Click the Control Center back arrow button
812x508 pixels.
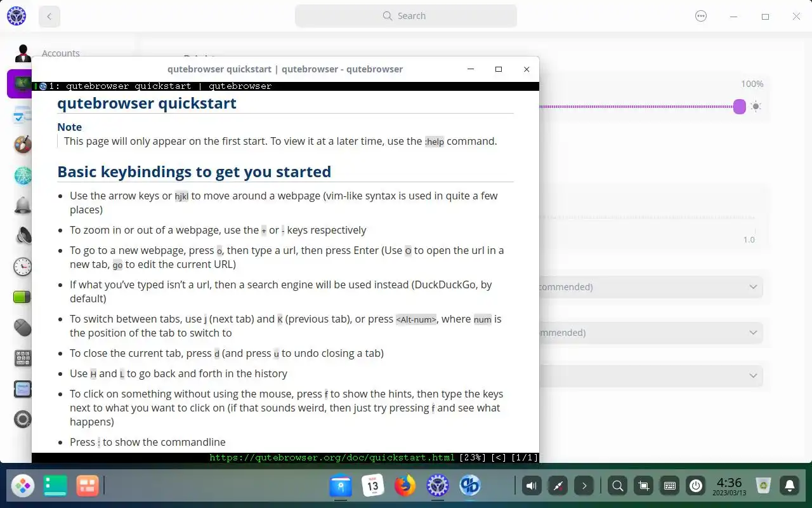click(49, 17)
